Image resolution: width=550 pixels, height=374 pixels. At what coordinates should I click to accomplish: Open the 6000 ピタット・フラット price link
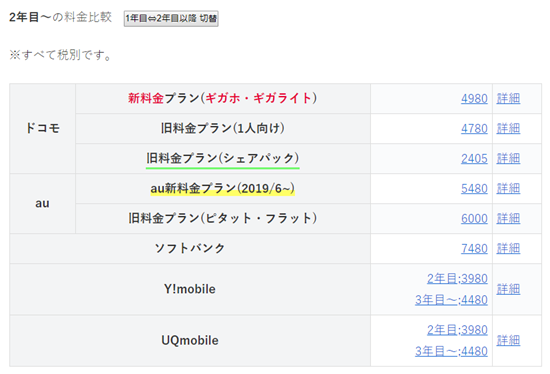point(474,219)
